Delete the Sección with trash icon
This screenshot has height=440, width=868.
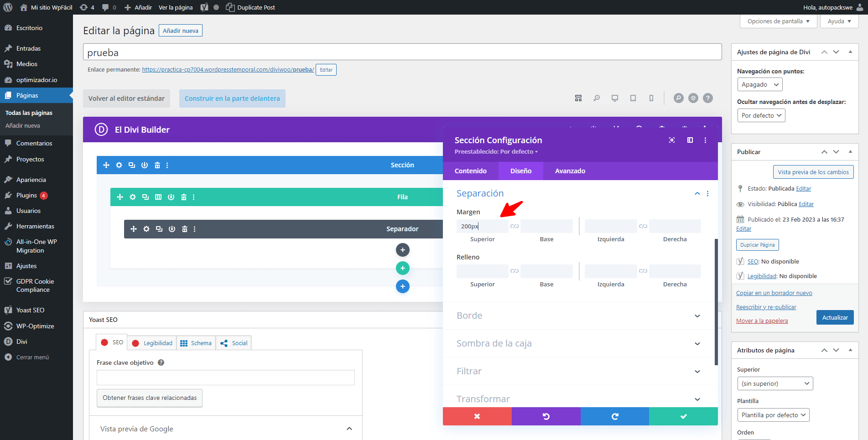[x=157, y=165]
